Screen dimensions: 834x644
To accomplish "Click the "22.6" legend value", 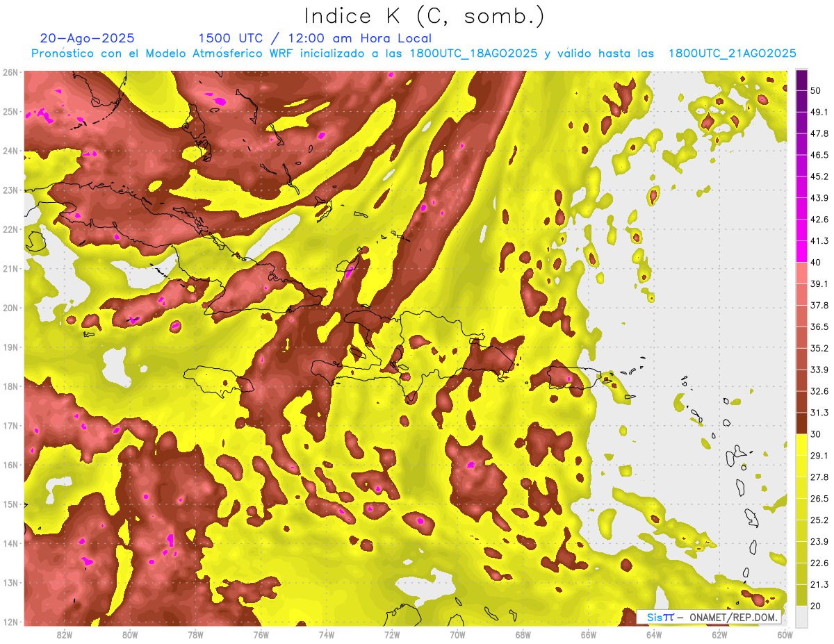I will pos(819,563).
